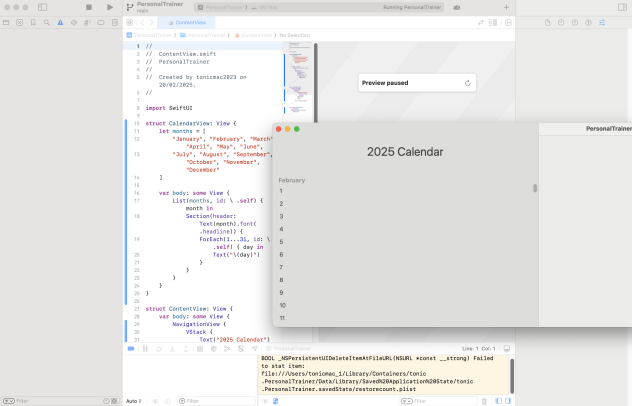Click PersonalTrainer in the breadcrumb path
The image size is (632, 406).
[150, 34]
